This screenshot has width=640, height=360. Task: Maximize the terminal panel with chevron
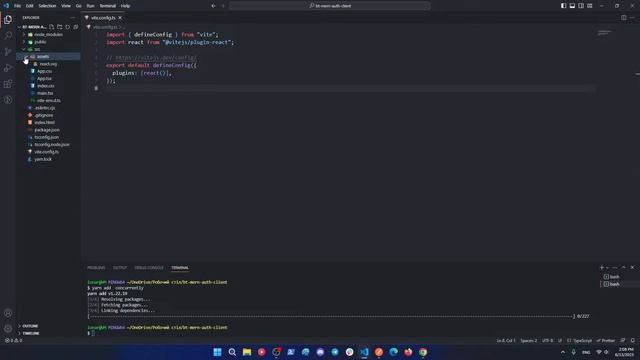click(623, 267)
